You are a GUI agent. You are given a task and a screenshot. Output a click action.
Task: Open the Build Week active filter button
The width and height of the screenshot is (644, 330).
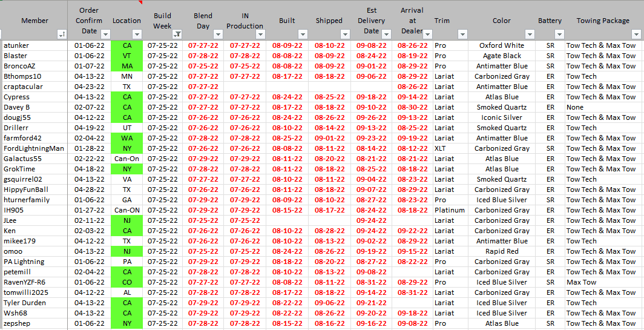click(177, 35)
